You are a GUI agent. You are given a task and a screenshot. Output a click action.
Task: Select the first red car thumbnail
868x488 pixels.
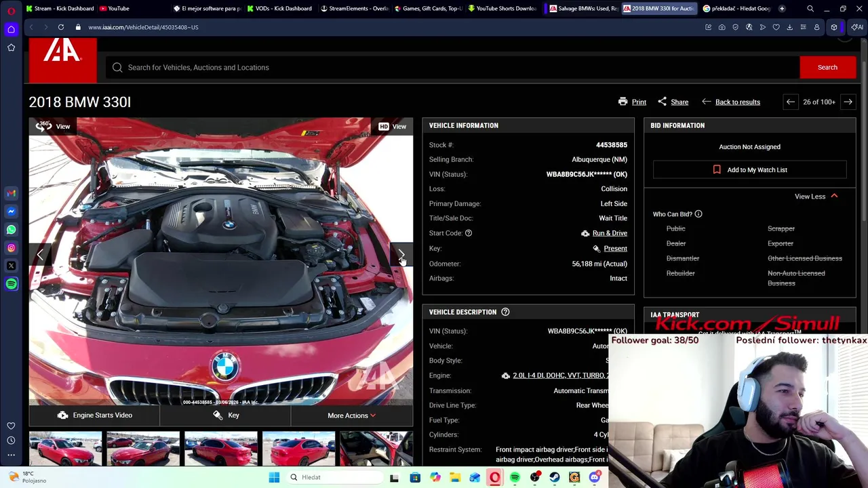coord(65,449)
